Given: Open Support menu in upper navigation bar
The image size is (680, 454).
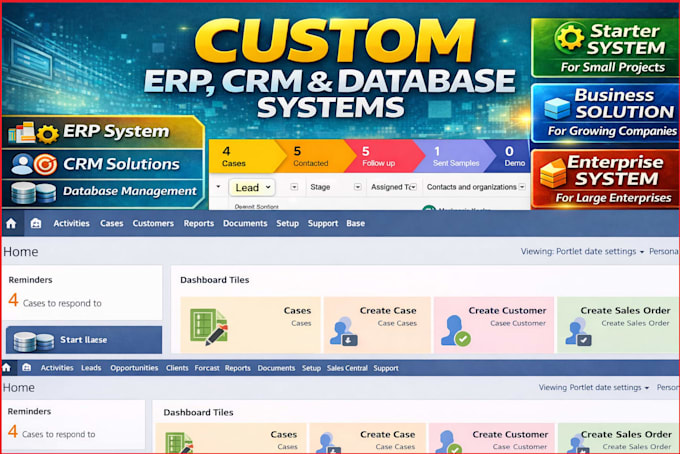Looking at the screenshot, I should (323, 223).
